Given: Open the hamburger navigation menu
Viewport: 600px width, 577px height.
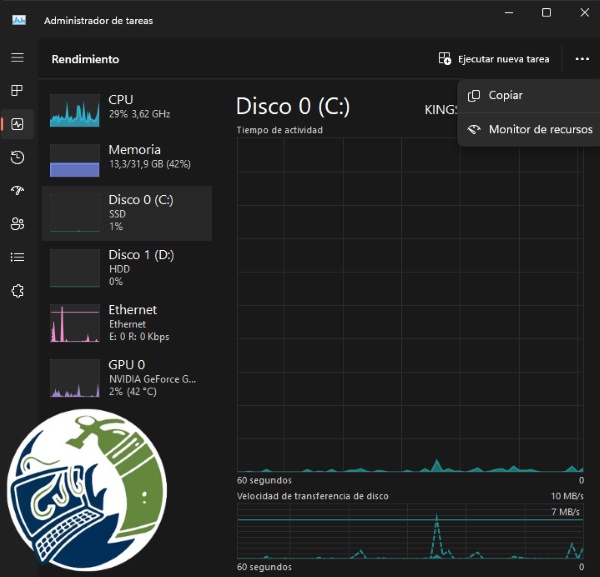Looking at the screenshot, I should pyautogui.click(x=17, y=58).
